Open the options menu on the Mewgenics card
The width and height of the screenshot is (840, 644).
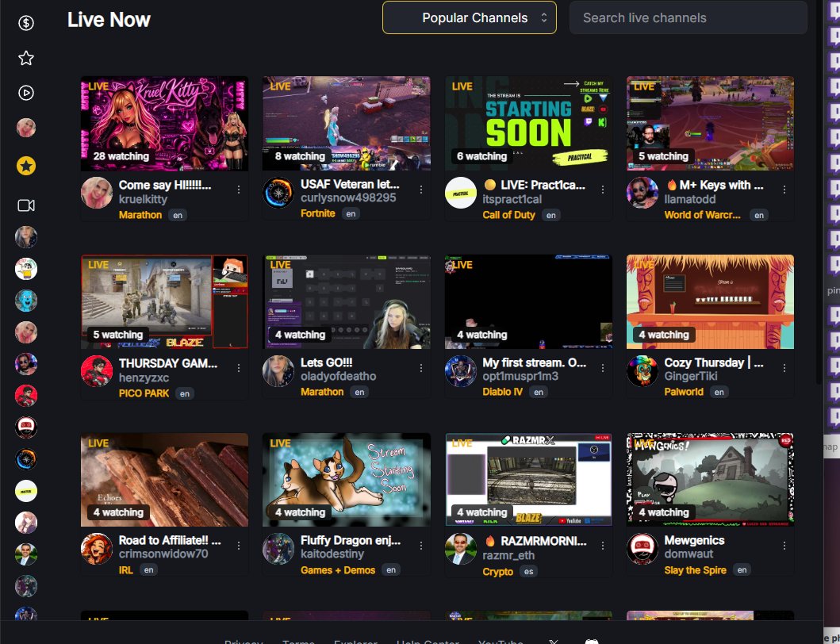coord(784,546)
